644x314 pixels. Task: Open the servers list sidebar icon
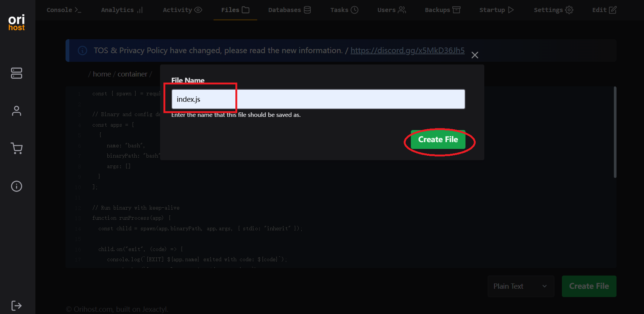click(17, 73)
